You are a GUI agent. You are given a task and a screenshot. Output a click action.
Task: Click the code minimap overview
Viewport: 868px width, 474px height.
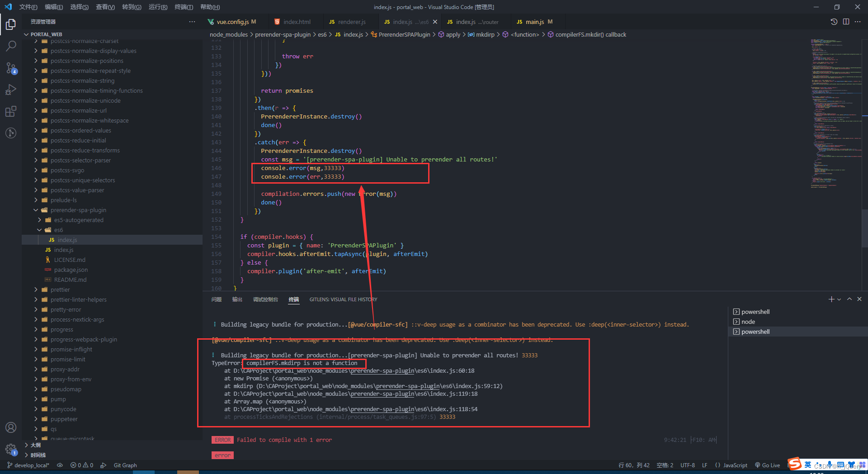(x=836, y=113)
